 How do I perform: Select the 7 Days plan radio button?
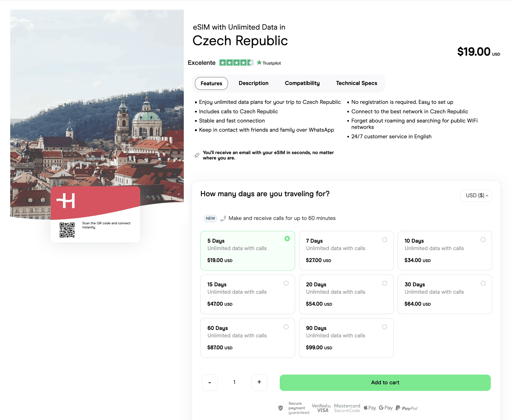point(385,240)
